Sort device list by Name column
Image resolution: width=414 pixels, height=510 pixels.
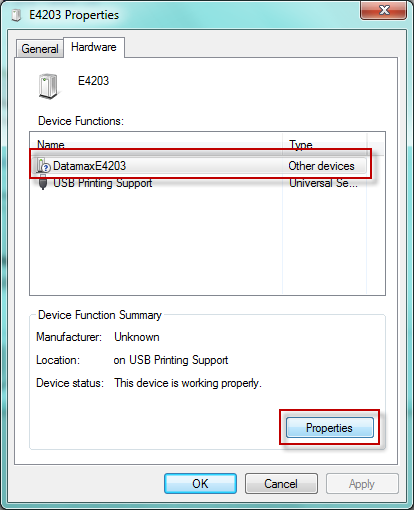[x=157, y=144]
